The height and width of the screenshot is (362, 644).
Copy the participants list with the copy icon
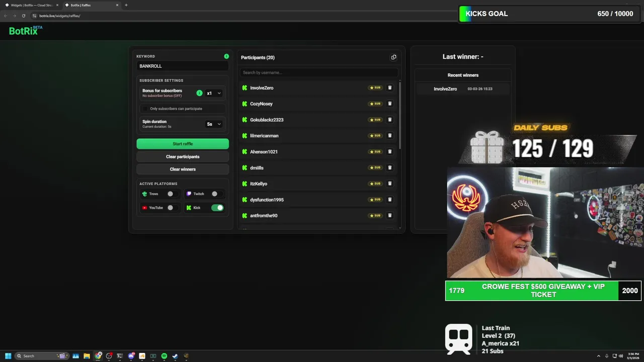click(x=393, y=57)
